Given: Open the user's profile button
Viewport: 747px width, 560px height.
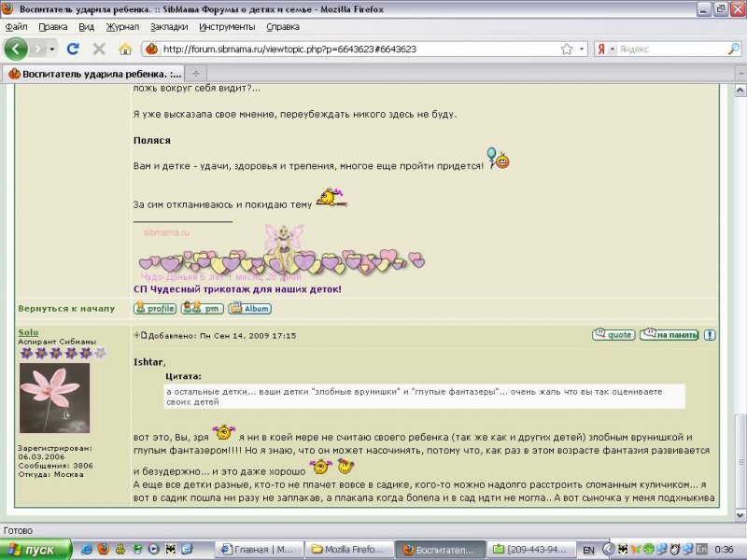Looking at the screenshot, I should point(155,308).
